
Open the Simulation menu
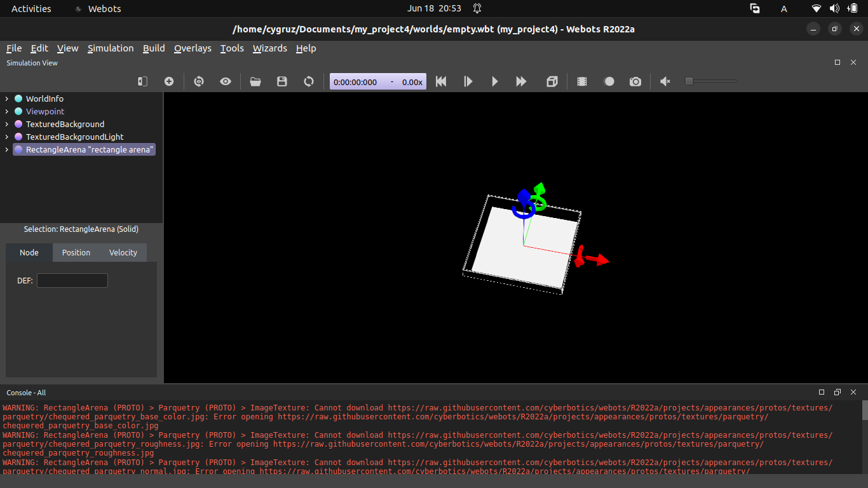pos(111,48)
